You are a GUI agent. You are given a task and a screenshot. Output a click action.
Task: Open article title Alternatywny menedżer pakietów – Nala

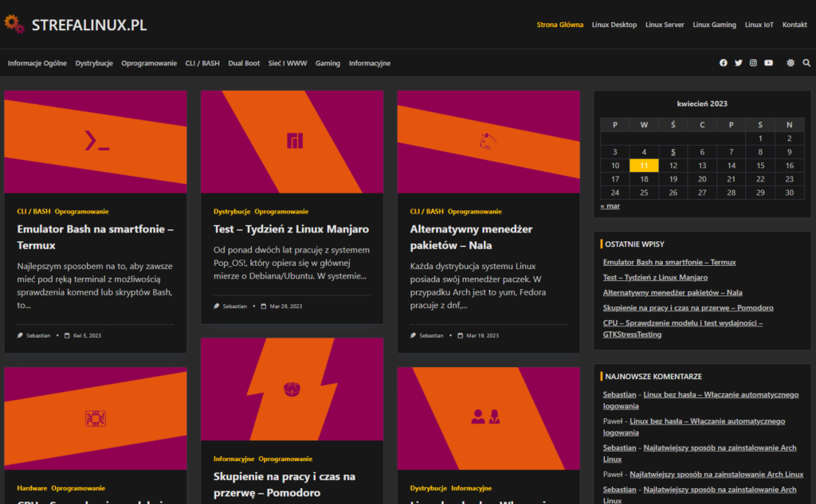[471, 236]
